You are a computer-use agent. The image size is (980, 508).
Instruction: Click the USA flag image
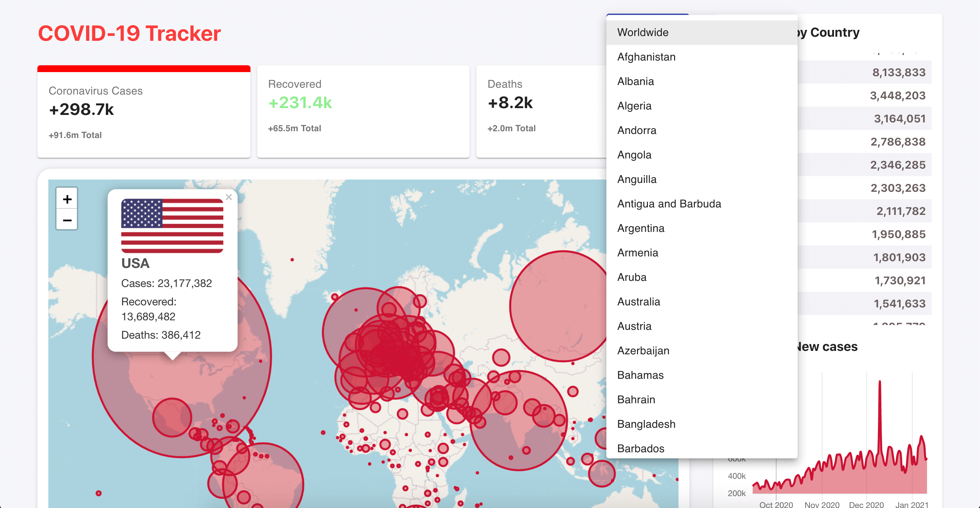click(172, 225)
